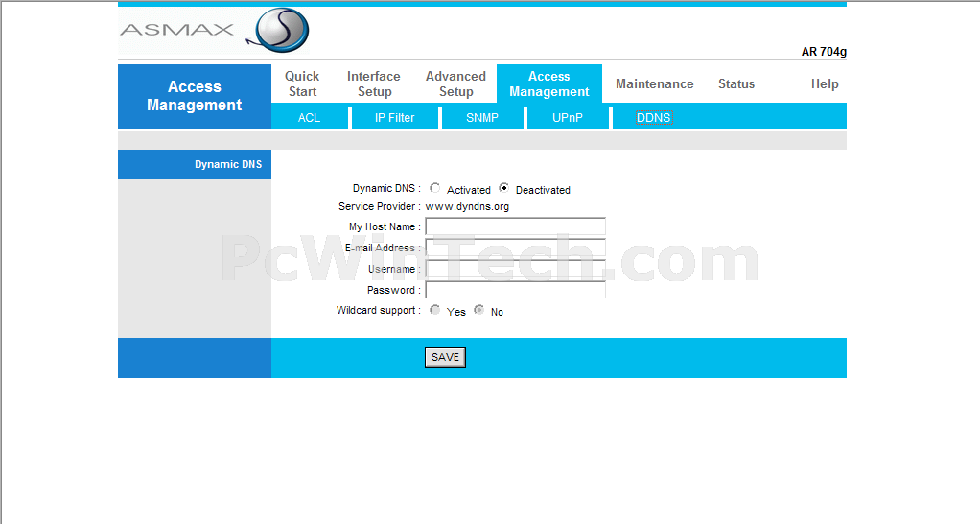Focus the Username field
The width and height of the screenshot is (980, 524).
pyautogui.click(x=516, y=269)
